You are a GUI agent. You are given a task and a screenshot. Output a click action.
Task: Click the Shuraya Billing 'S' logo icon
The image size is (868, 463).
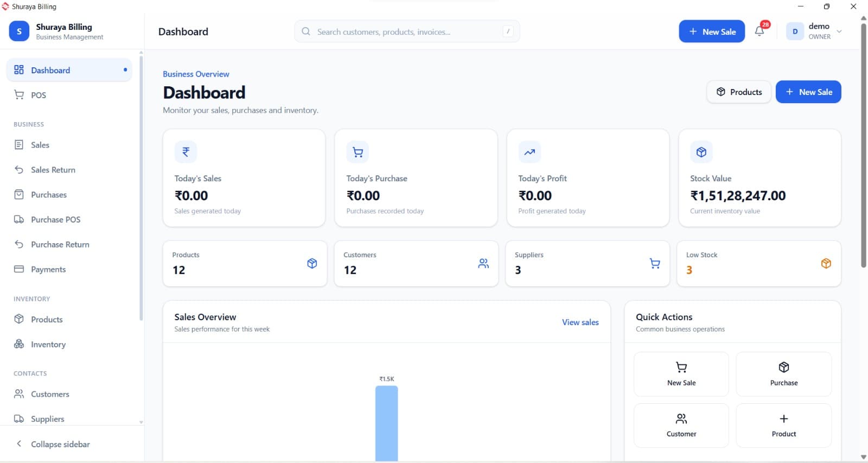point(19,31)
